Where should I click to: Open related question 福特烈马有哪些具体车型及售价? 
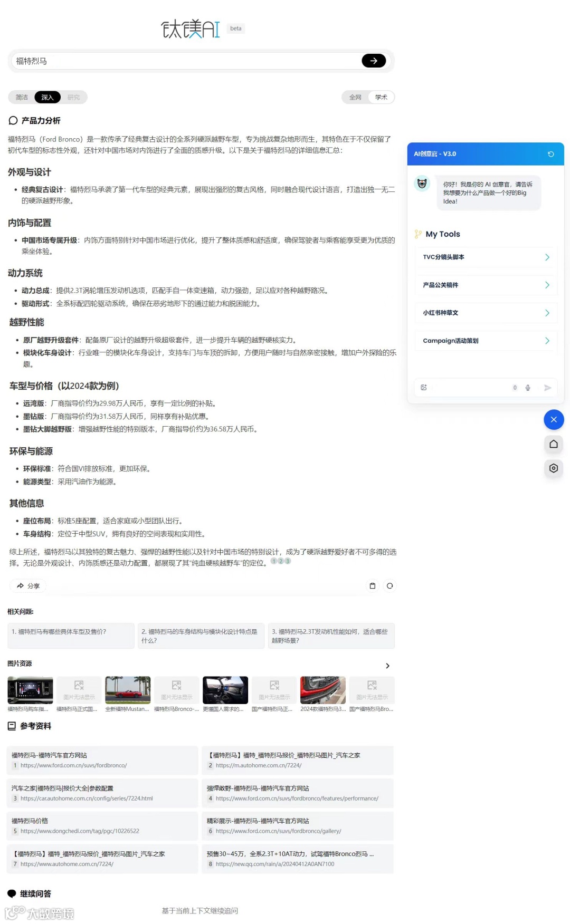point(71,636)
